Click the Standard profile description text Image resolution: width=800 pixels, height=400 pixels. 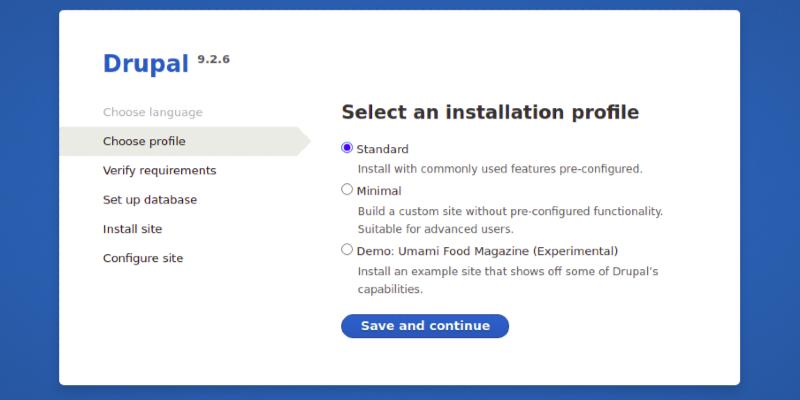500,169
